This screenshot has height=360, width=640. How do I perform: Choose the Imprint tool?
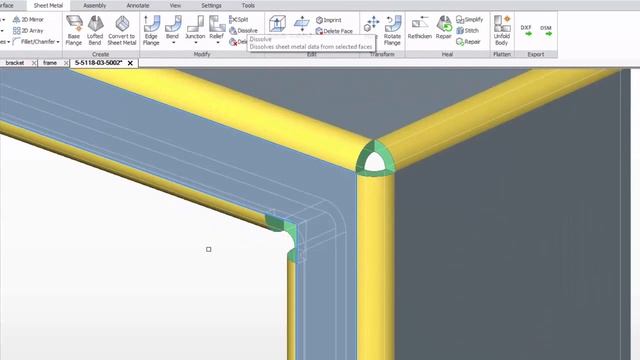329,20
